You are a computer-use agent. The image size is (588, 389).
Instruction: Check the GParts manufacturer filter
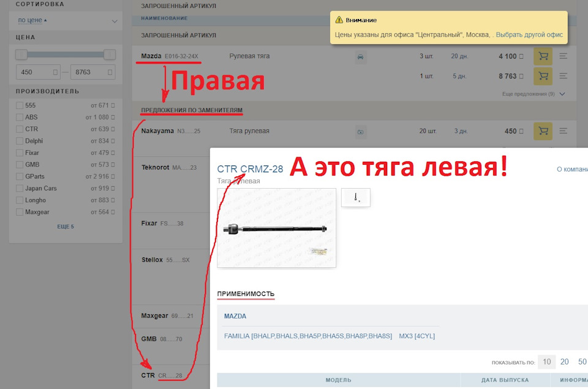pyautogui.click(x=20, y=176)
